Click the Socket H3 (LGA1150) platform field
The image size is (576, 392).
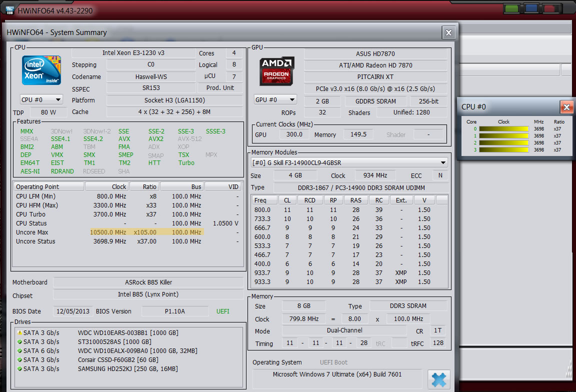pos(174,100)
